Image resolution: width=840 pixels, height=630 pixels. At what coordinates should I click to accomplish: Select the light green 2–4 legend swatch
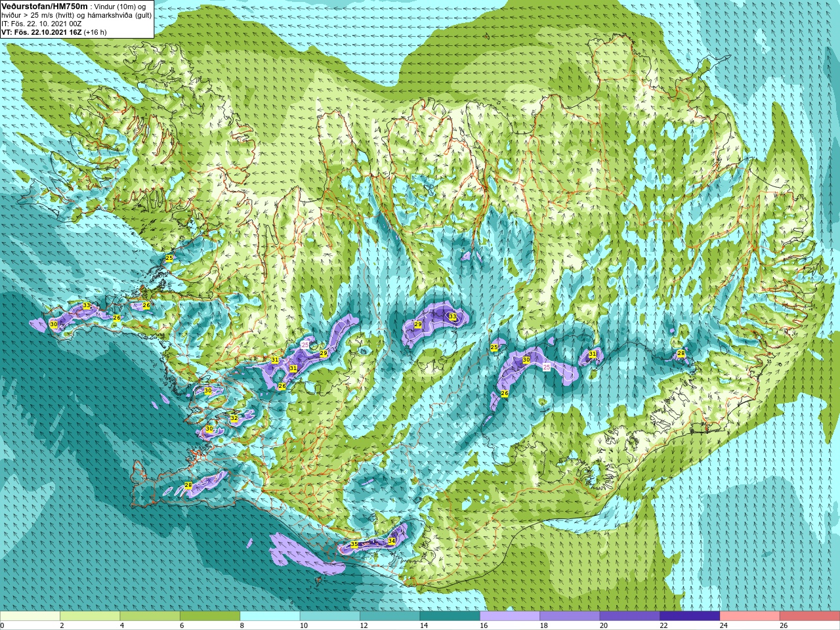[90, 616]
